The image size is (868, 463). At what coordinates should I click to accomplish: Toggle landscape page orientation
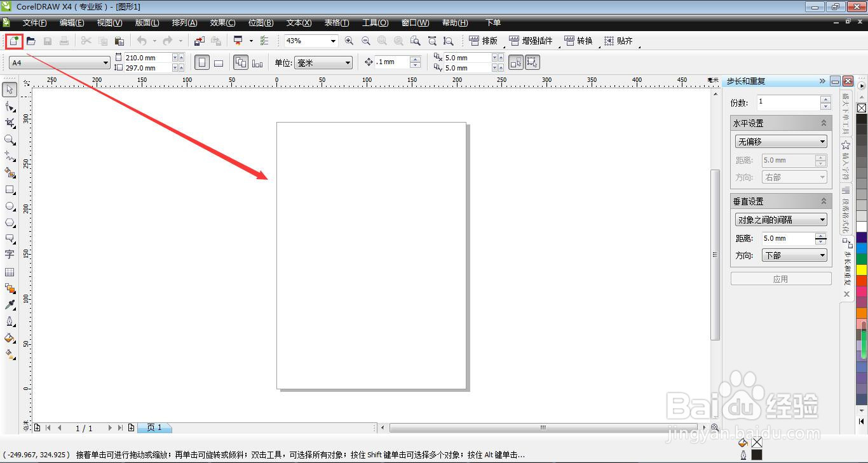pyautogui.click(x=219, y=62)
